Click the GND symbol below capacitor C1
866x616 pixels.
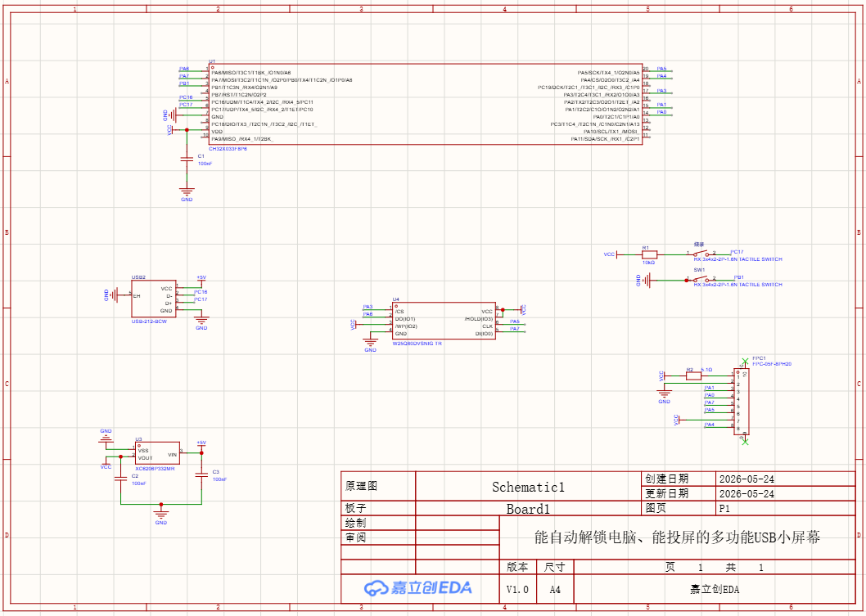pos(187,194)
